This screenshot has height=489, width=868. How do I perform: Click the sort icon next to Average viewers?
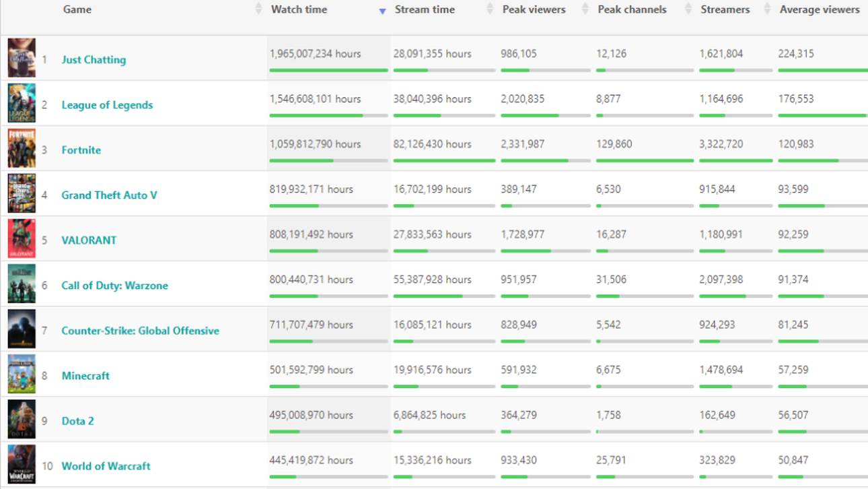click(865, 9)
